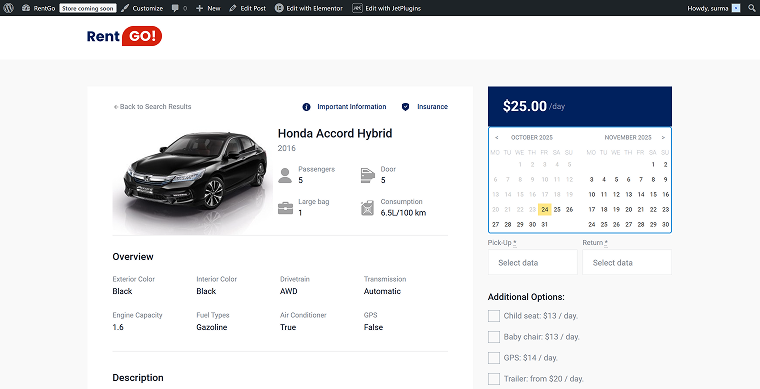
Task: Click the OCTOBER 2025 month label
Action: [532, 138]
